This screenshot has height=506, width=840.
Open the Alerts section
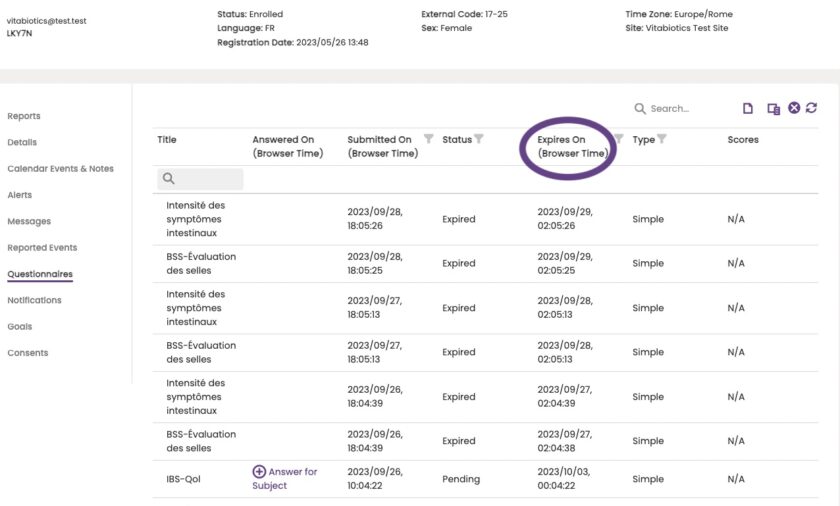[x=20, y=195]
